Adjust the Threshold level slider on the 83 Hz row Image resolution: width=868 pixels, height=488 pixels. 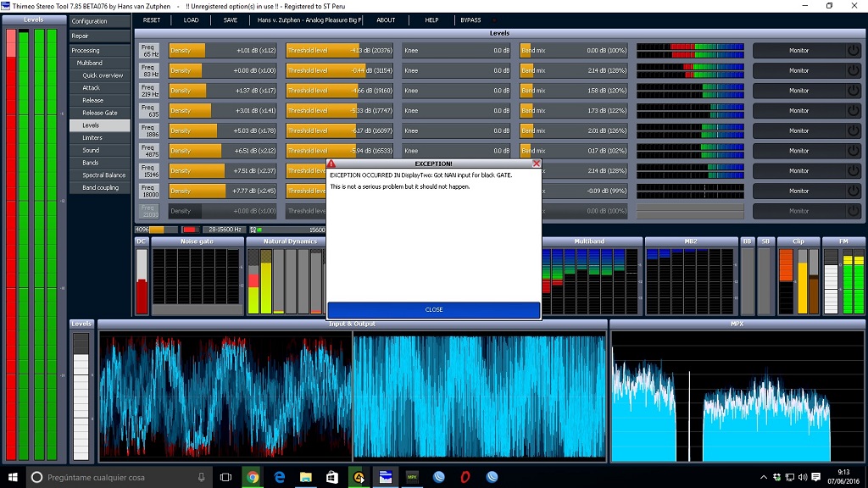339,70
